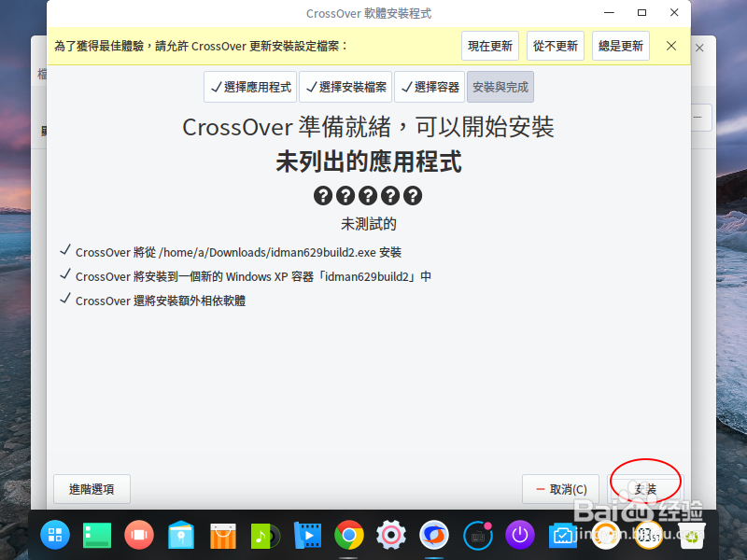The height and width of the screenshot is (560, 747).
Task: Go to the 選擇容器 step tab
Action: coord(430,87)
